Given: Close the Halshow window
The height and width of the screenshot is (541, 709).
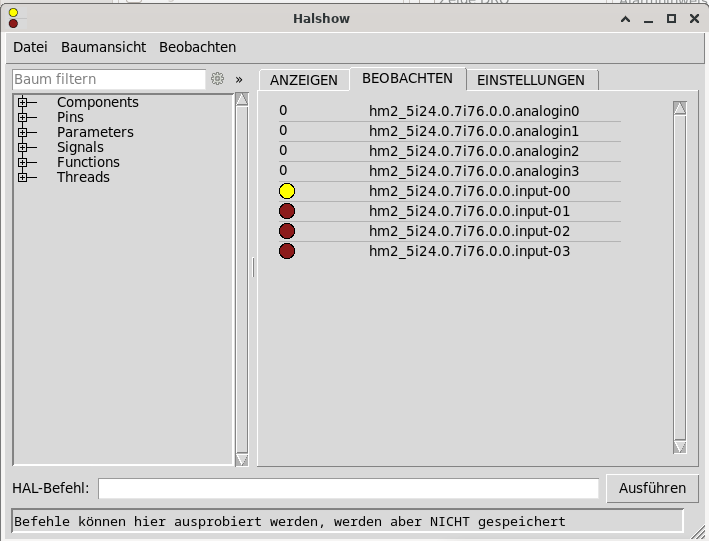Looking at the screenshot, I should (x=695, y=19).
